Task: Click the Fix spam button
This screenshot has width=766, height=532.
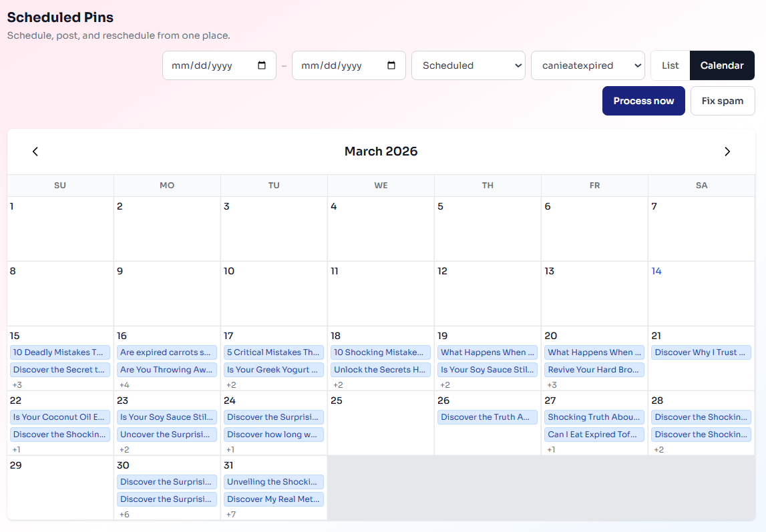Action: 722,101
